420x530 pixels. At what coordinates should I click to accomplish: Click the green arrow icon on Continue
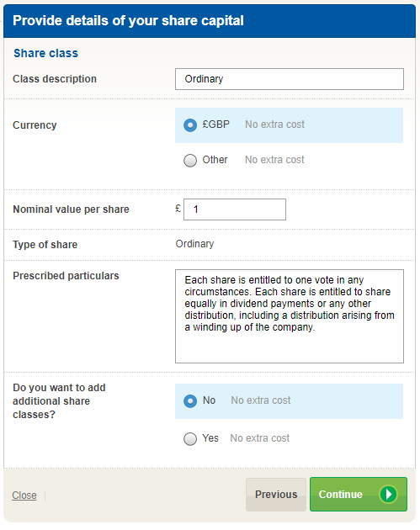pos(388,494)
